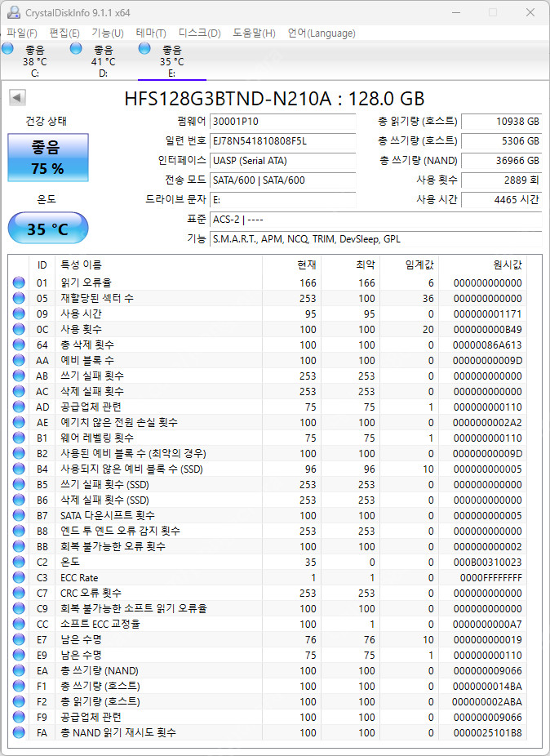Click the status orb of attribute C2
The image size is (550, 756).
(x=19, y=562)
